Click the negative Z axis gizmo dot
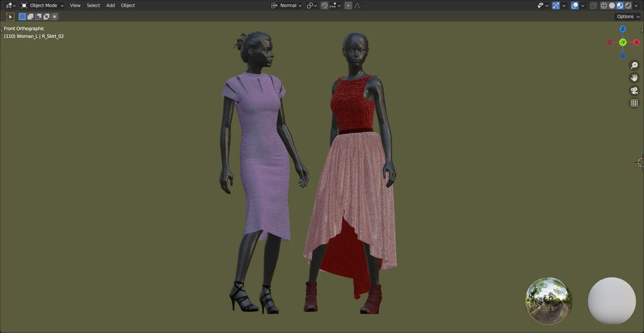This screenshot has width=644, height=333. pyautogui.click(x=623, y=56)
